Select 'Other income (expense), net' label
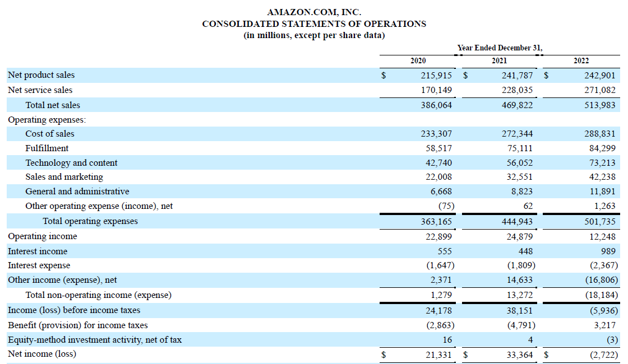 pos(62,280)
